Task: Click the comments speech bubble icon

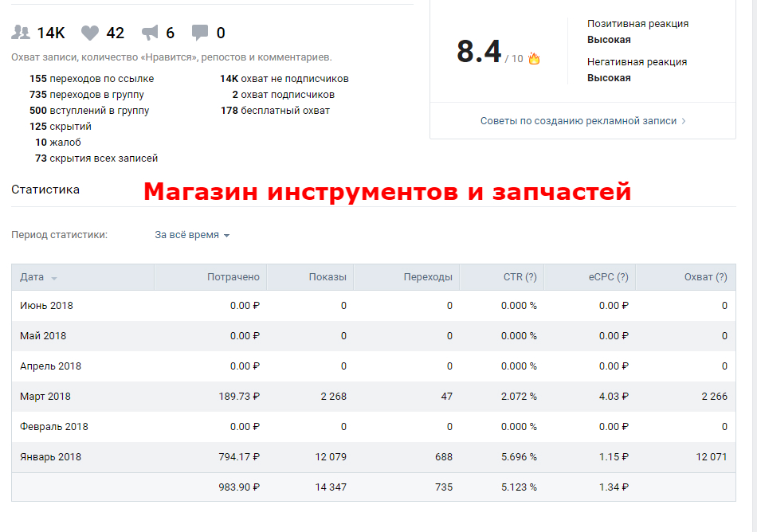Action: (x=200, y=33)
